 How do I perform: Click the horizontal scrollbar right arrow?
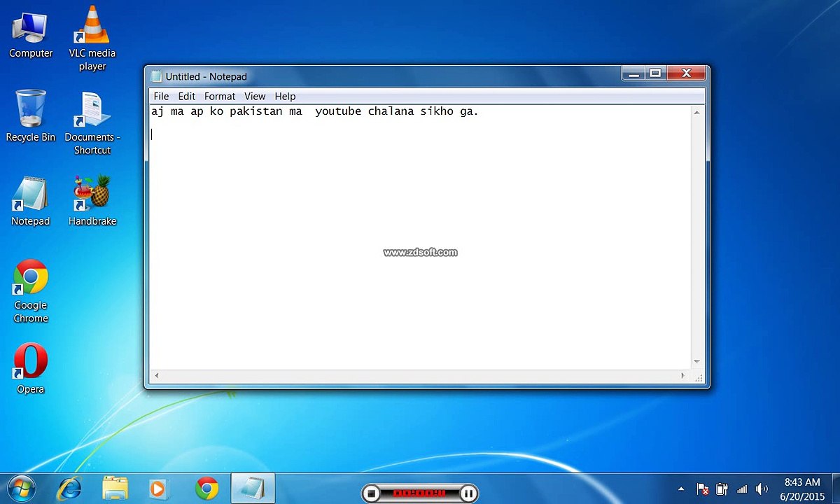[683, 376]
